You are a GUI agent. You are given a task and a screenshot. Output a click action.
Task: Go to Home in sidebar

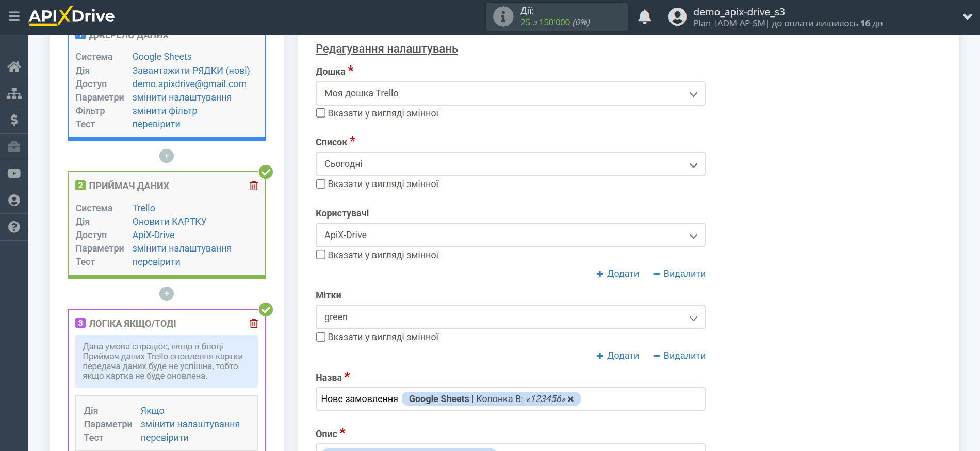[x=14, y=66]
